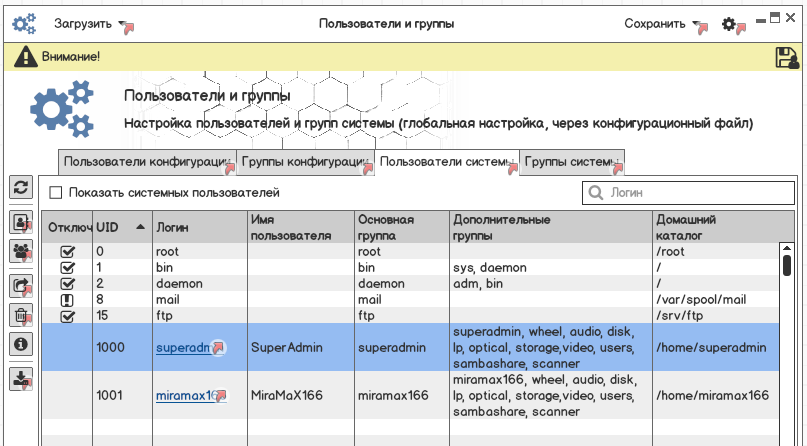Click the scroll-up arrow of the table
This screenshot has height=446, width=807.
(x=786, y=248)
